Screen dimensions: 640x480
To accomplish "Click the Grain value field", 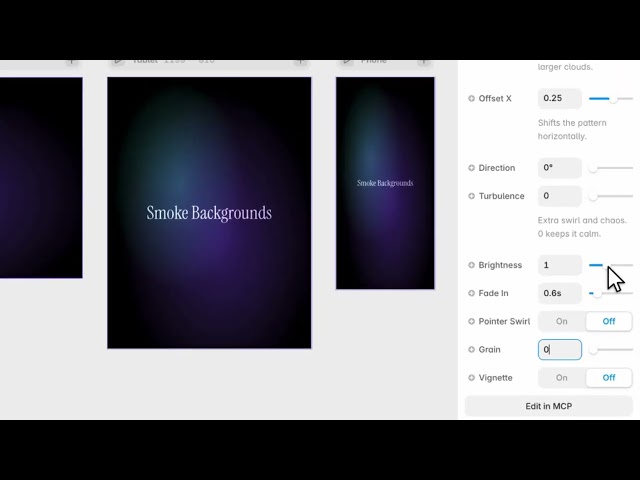I will tap(560, 349).
